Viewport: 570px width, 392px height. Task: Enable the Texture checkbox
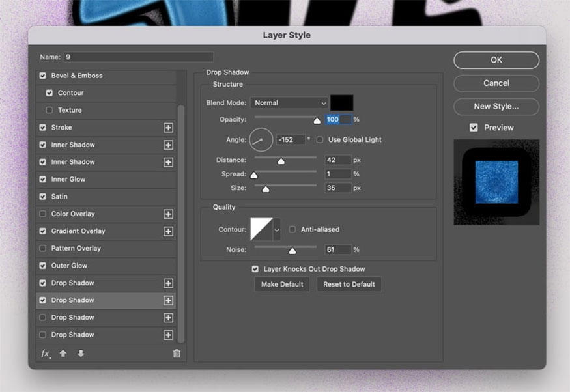click(x=50, y=110)
